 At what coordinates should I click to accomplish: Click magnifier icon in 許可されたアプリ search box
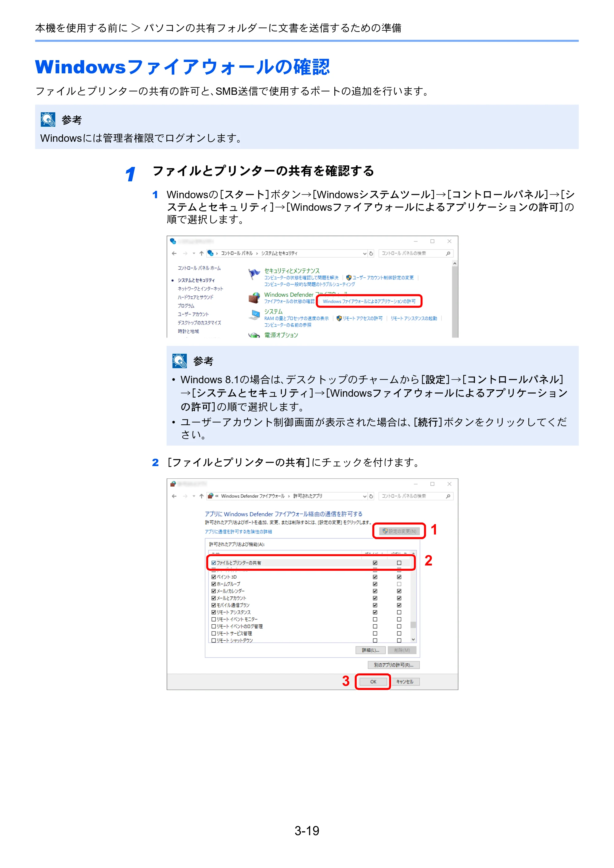point(448,496)
